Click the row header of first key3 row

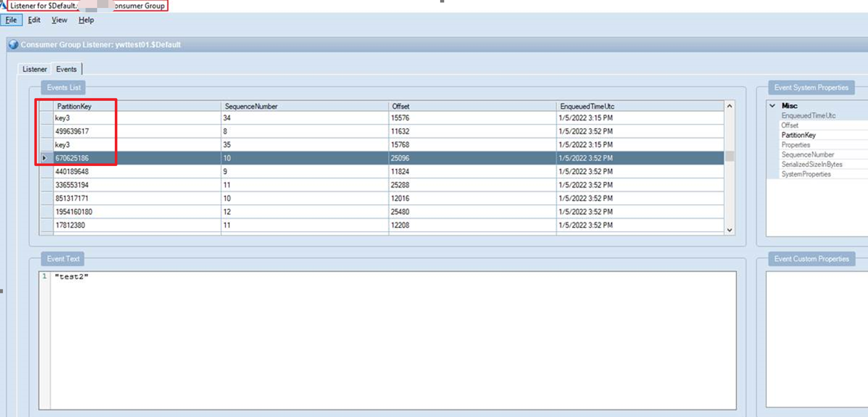(x=46, y=118)
